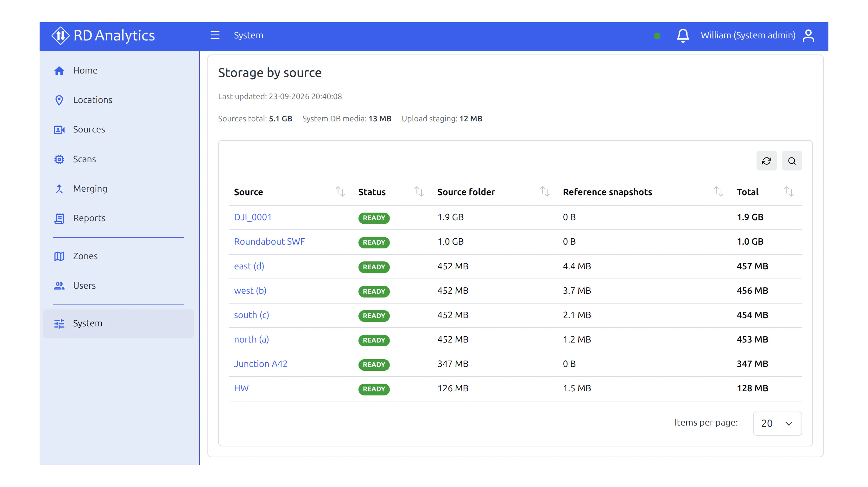Image resolution: width=868 pixels, height=487 pixels.
Task: Click the 128 MB total value
Action: tap(752, 388)
